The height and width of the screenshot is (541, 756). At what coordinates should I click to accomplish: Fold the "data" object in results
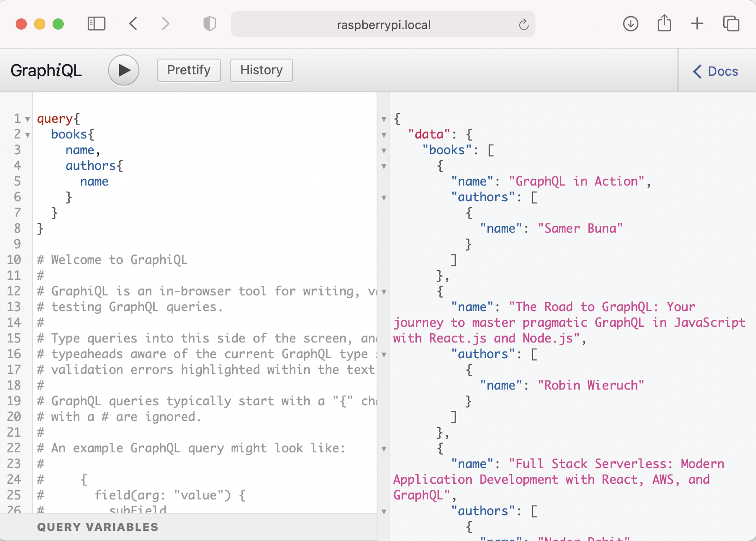[x=384, y=135]
